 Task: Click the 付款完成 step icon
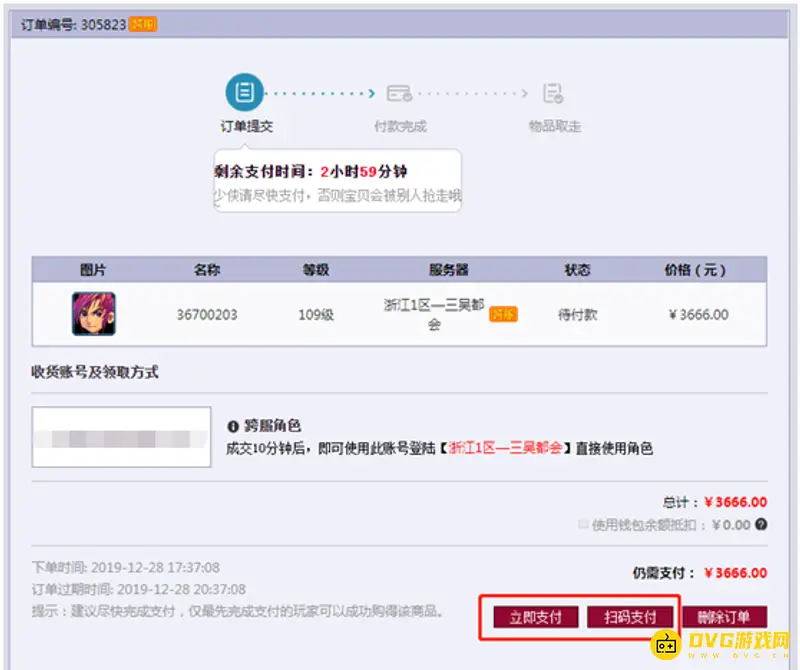(399, 93)
